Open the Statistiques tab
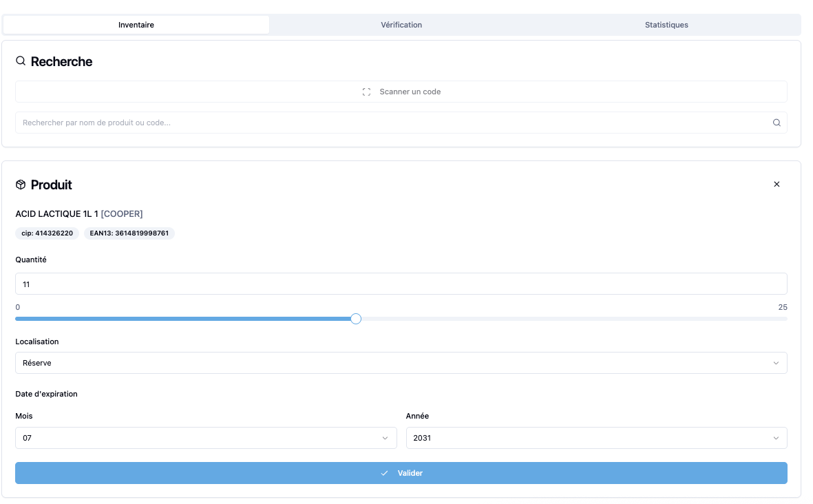The height and width of the screenshot is (504, 813). pyautogui.click(x=666, y=25)
